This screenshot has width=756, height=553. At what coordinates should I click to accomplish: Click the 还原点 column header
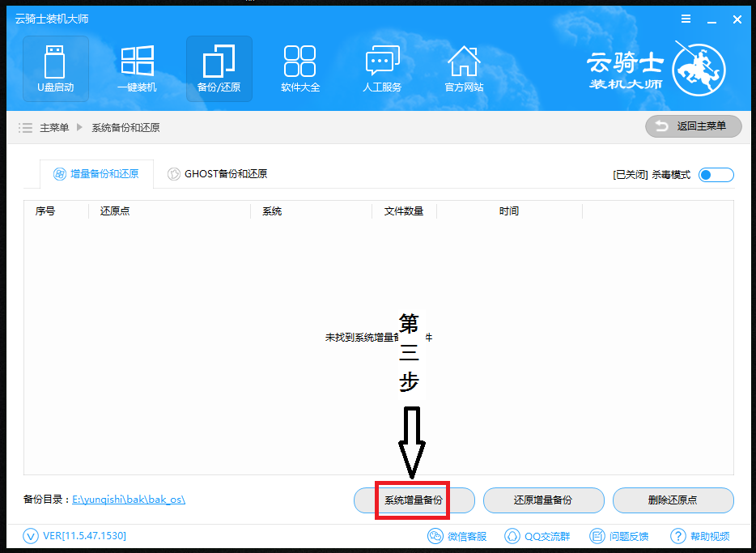[115, 211]
